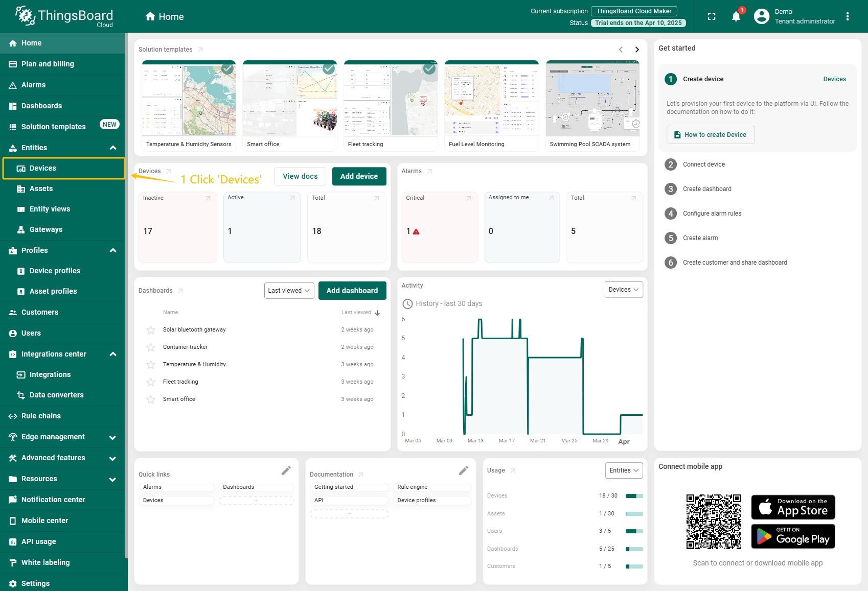
Task: Open the Last viewed dropdown
Action: (289, 291)
